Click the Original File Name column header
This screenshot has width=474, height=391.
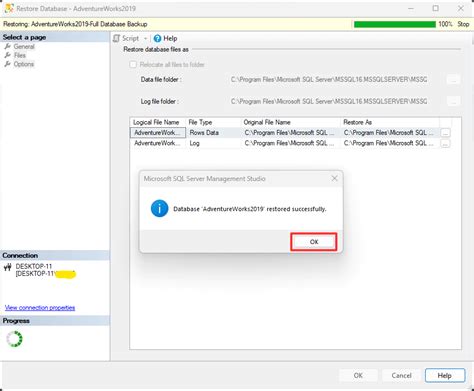point(290,122)
